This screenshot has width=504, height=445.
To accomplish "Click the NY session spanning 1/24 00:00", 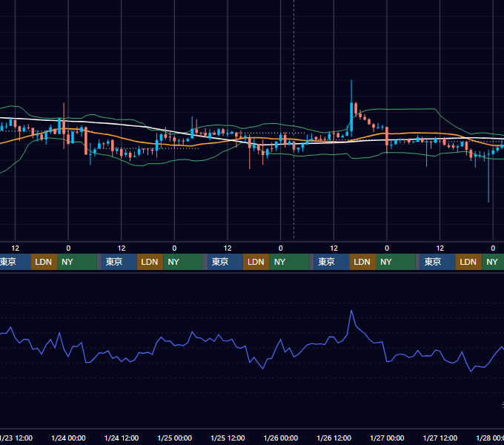I will click(x=77, y=262).
